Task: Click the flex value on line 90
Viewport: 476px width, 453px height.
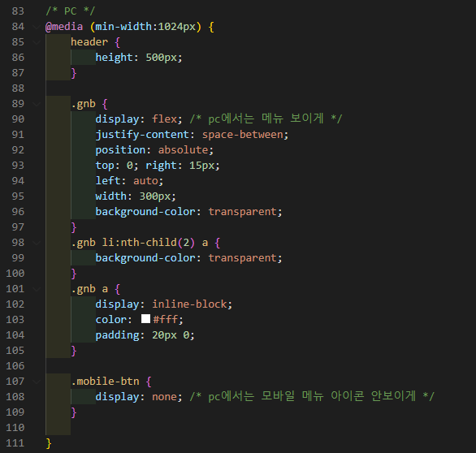Action: pos(164,119)
